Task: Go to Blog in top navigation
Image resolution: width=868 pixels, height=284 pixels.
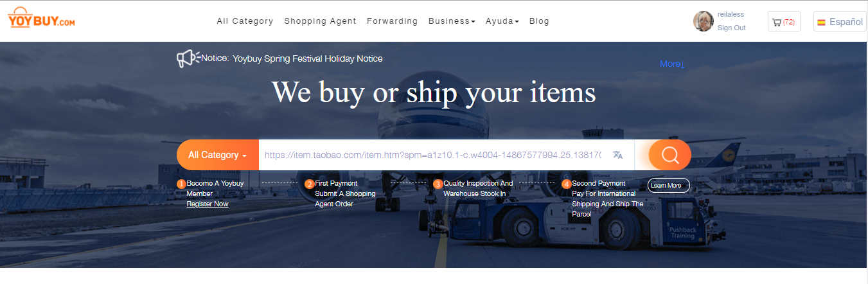Action: point(539,21)
